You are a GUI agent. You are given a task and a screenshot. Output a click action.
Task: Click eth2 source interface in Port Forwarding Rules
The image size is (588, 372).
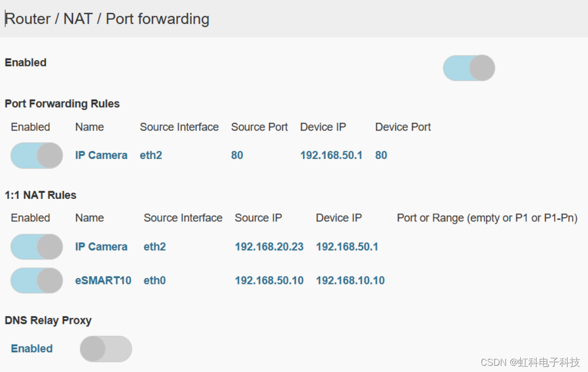click(x=151, y=155)
